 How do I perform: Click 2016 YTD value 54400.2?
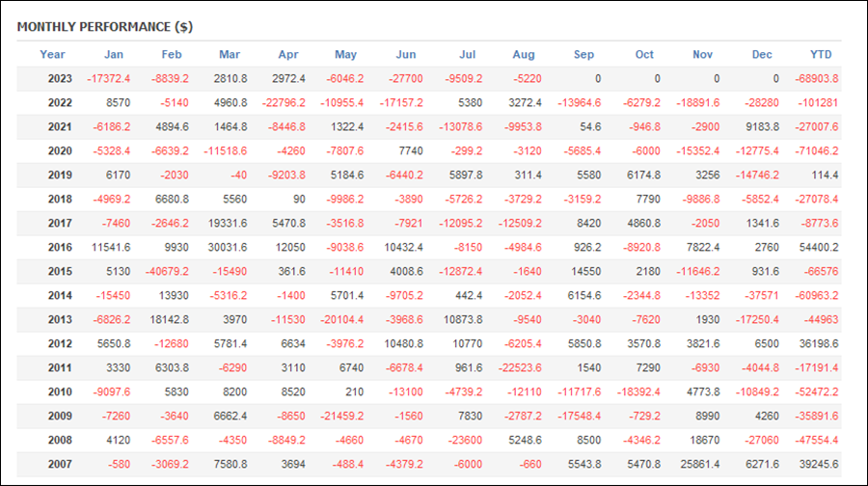click(x=819, y=248)
